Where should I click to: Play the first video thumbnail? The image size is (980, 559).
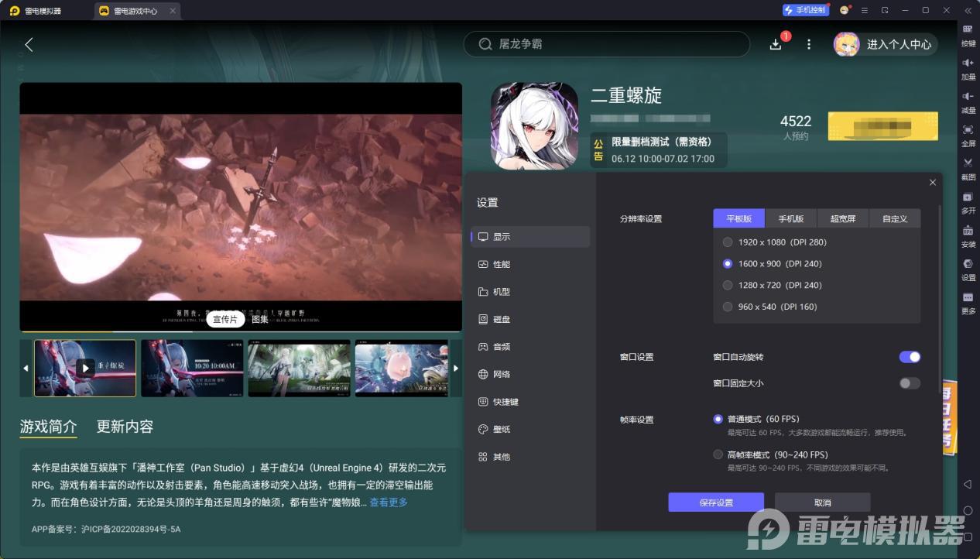point(85,369)
